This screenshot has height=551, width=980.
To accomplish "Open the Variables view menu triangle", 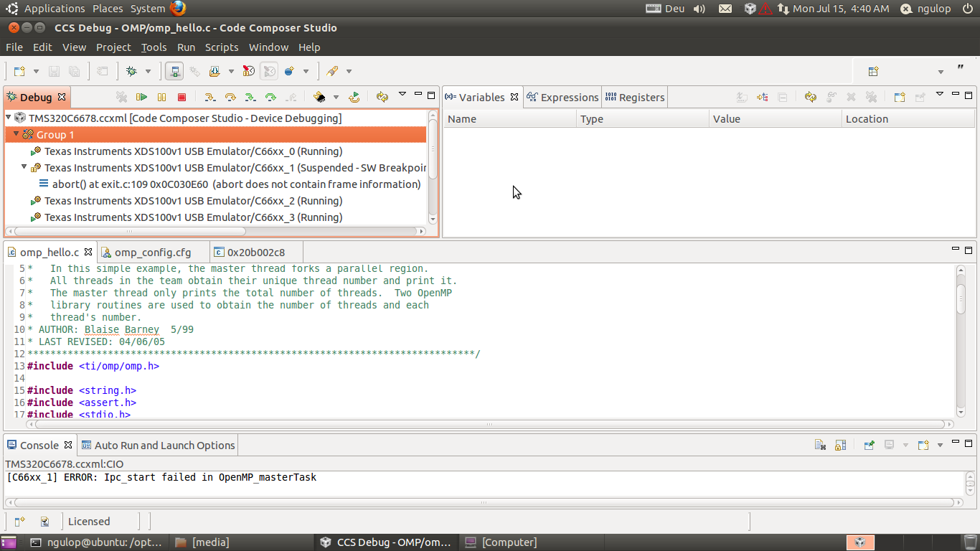I will click(940, 94).
